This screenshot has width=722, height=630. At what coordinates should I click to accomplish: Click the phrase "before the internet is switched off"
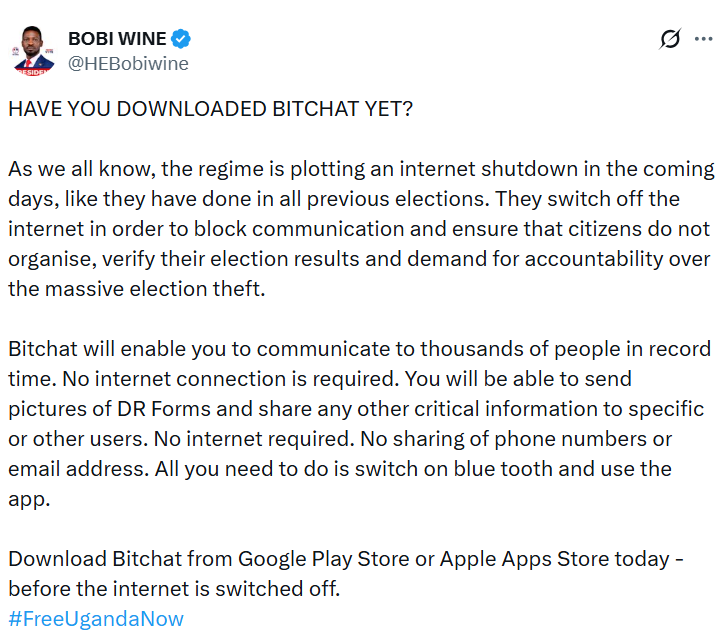(174, 588)
